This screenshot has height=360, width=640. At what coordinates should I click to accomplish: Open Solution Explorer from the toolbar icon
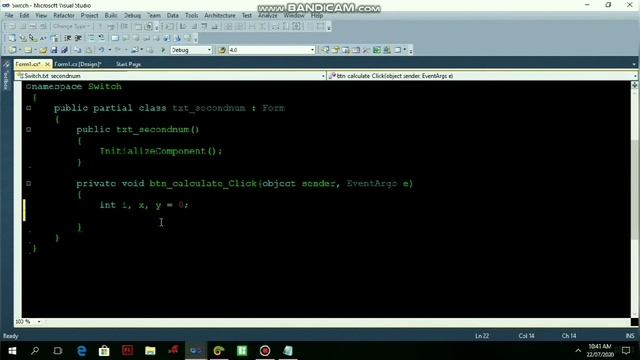pyautogui.click(x=325, y=50)
